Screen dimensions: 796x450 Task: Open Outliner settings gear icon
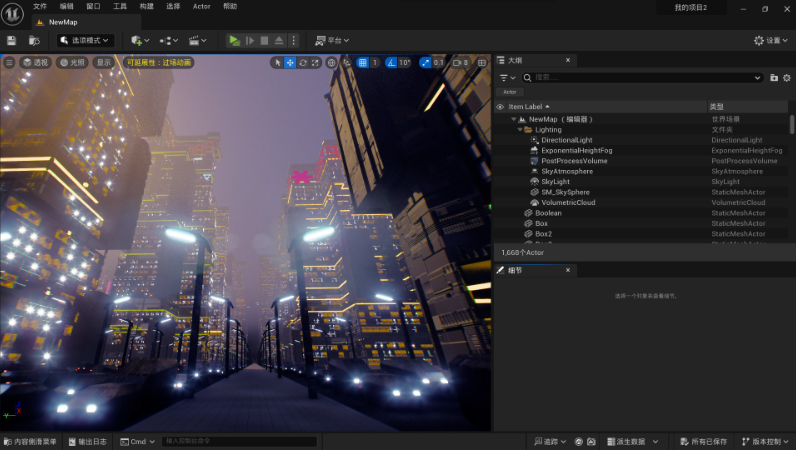[x=787, y=78]
